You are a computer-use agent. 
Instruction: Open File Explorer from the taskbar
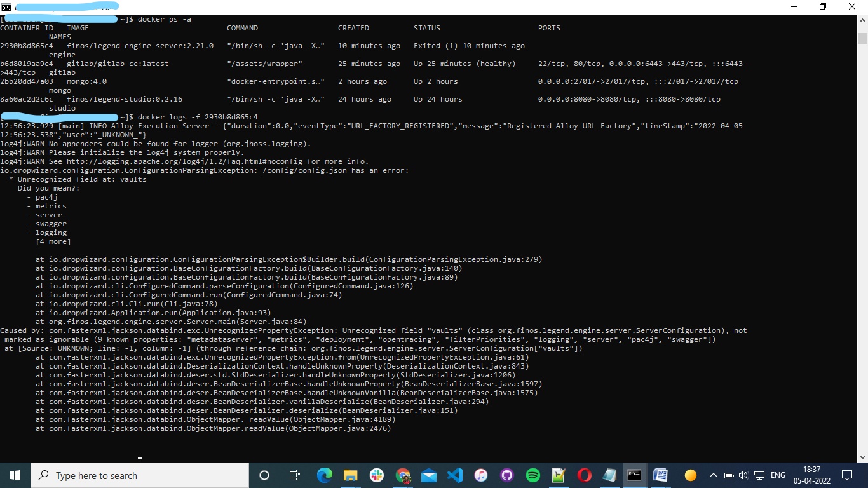(x=351, y=475)
